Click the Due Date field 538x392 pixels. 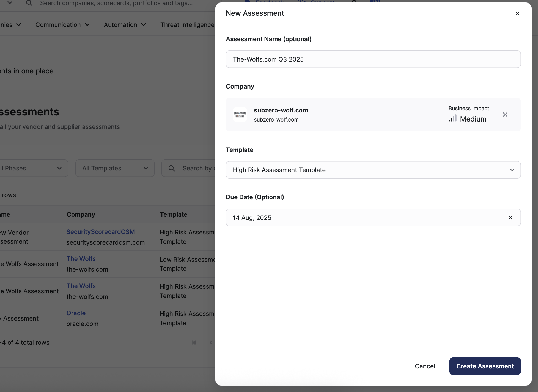click(x=373, y=217)
